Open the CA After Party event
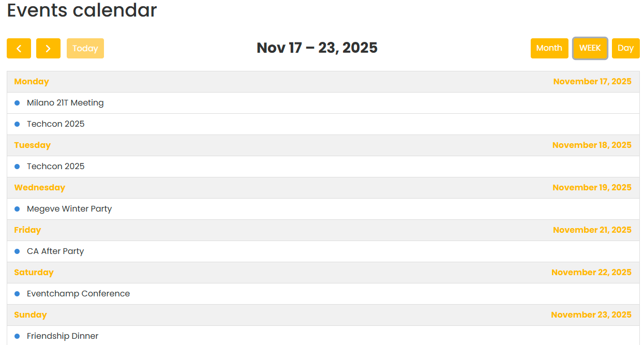The image size is (644, 345). [x=55, y=251]
